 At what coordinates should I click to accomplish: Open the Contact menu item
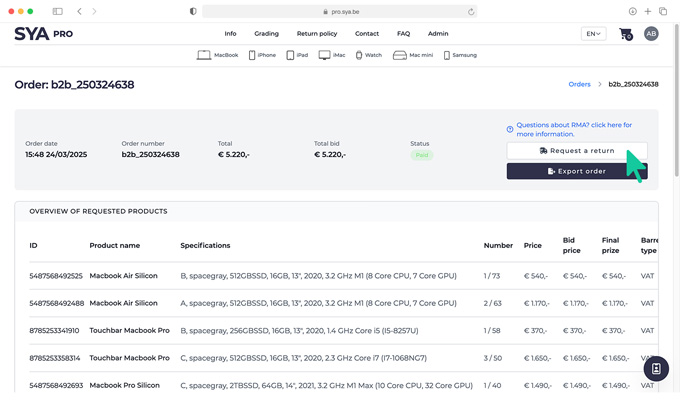coord(367,33)
